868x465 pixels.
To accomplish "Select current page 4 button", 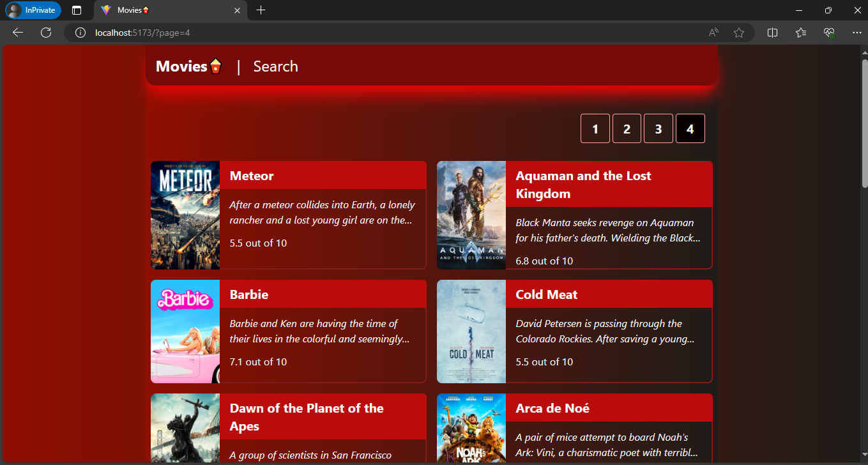I will click(x=690, y=128).
